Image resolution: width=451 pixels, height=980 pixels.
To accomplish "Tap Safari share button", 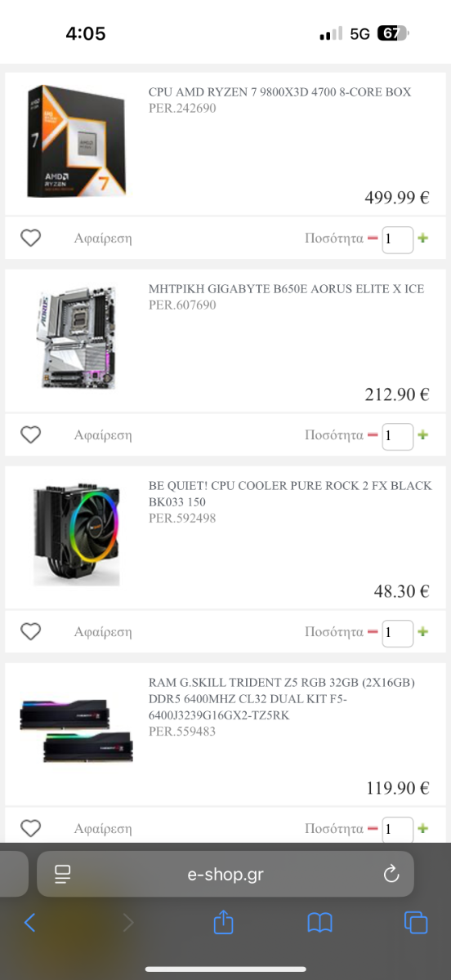I will click(224, 922).
